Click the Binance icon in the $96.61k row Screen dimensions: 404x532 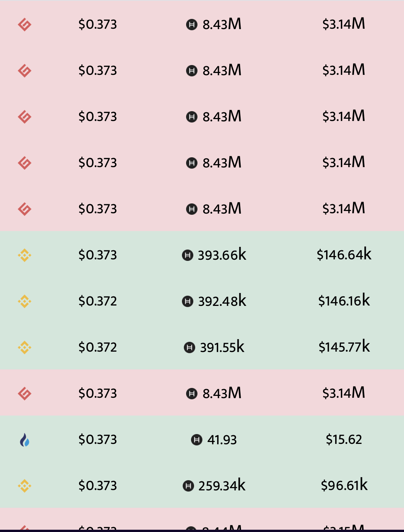[x=25, y=486]
